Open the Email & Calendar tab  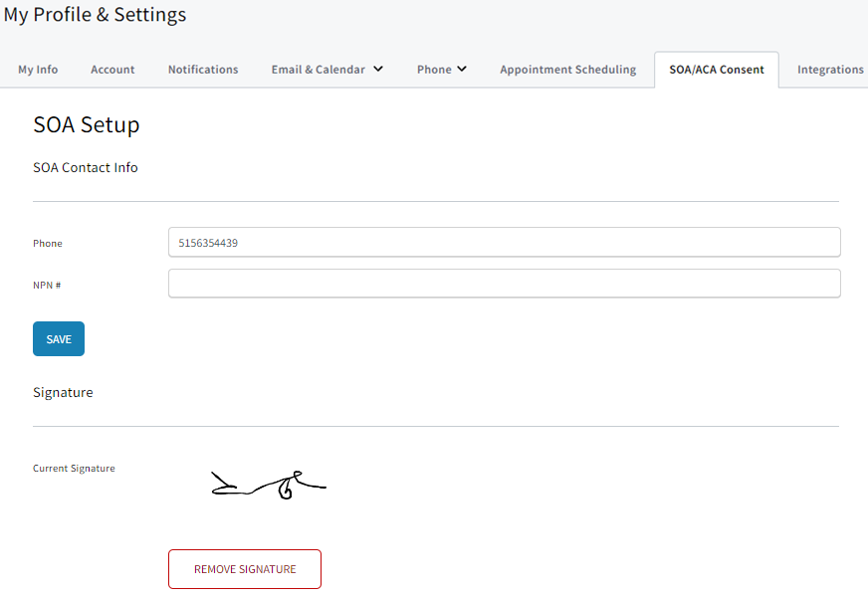(317, 69)
